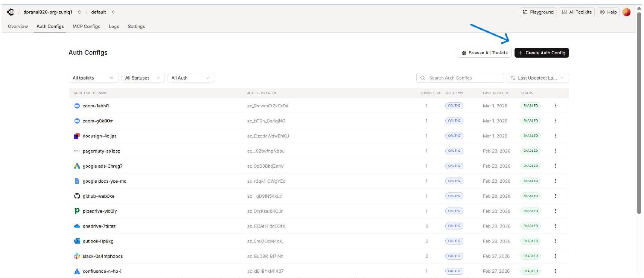Select the Auth Configs tab
Screen dimensions: 644x278
pos(50,26)
